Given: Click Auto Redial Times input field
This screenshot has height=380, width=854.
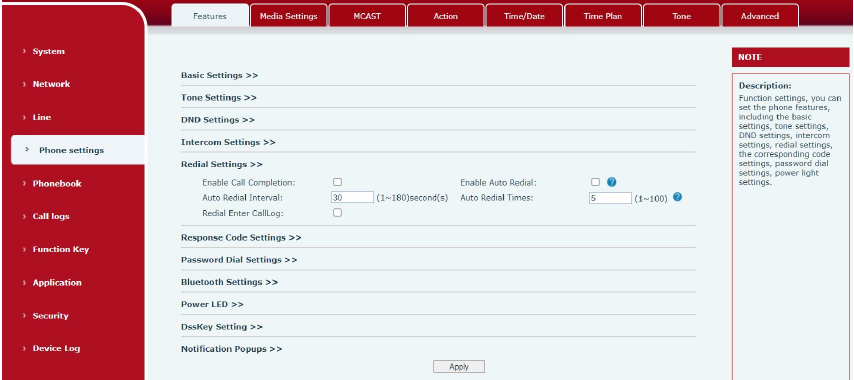Looking at the screenshot, I should [610, 198].
